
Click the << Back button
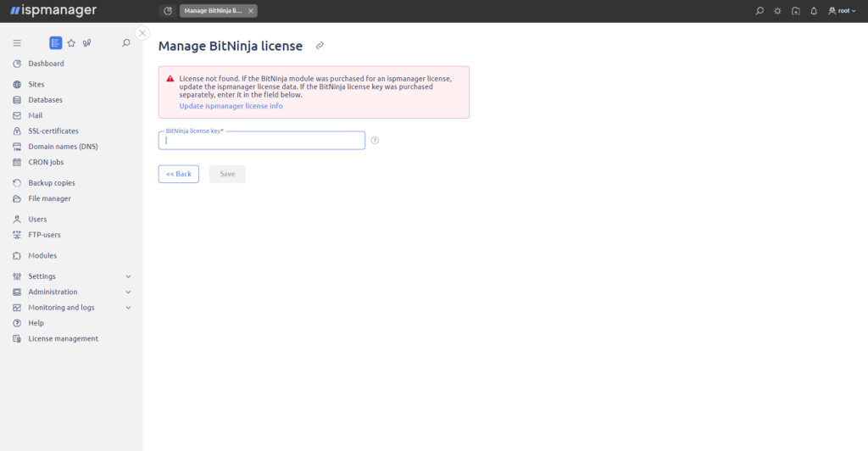[179, 174]
